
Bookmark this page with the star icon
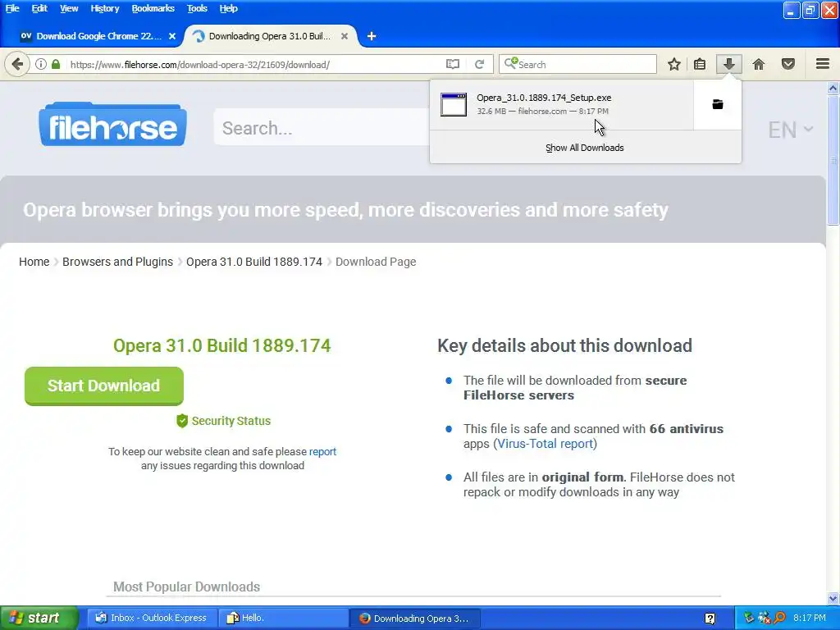(674, 64)
